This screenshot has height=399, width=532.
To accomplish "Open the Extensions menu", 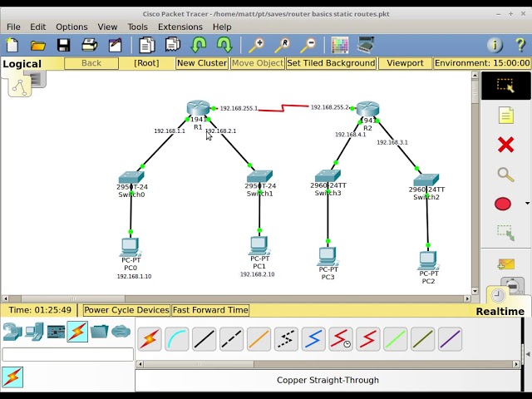I will pos(180,27).
